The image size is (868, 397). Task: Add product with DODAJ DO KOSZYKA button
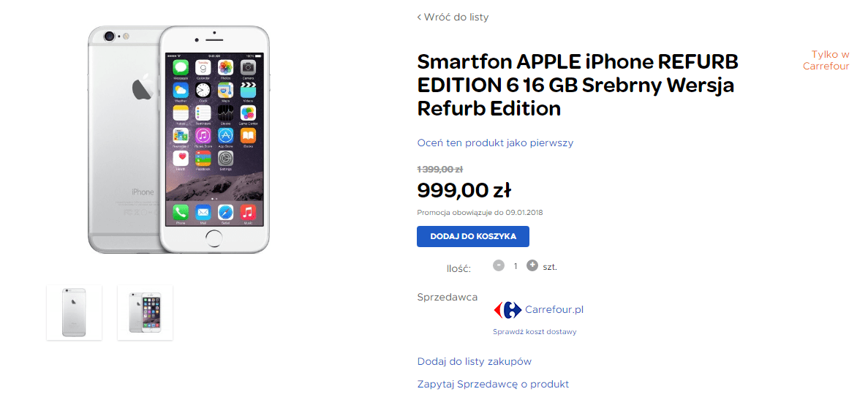[x=472, y=236]
